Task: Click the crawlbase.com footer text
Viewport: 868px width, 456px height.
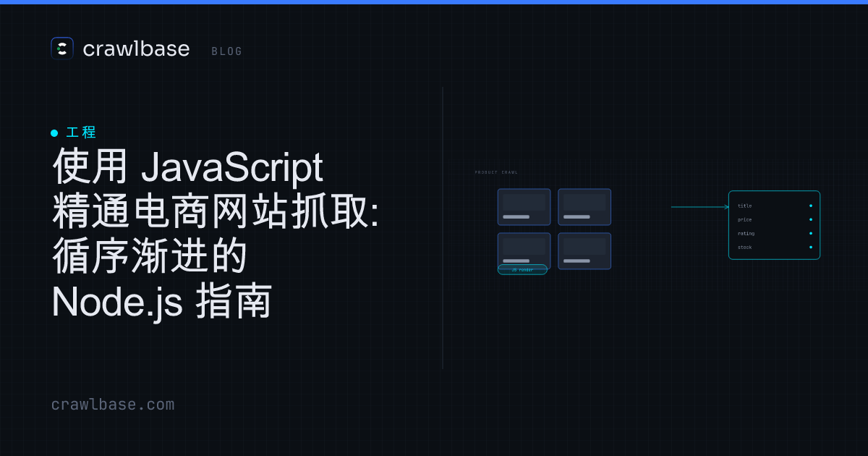Action: [x=113, y=405]
